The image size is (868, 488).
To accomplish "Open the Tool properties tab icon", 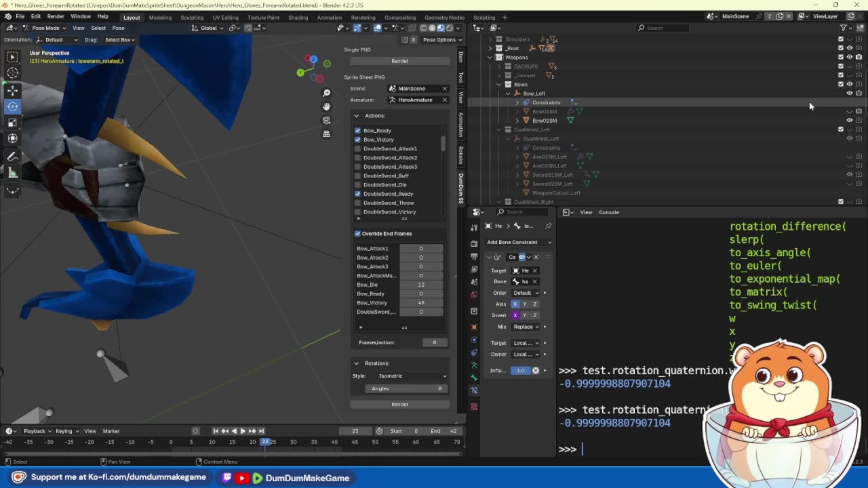I will (x=474, y=229).
